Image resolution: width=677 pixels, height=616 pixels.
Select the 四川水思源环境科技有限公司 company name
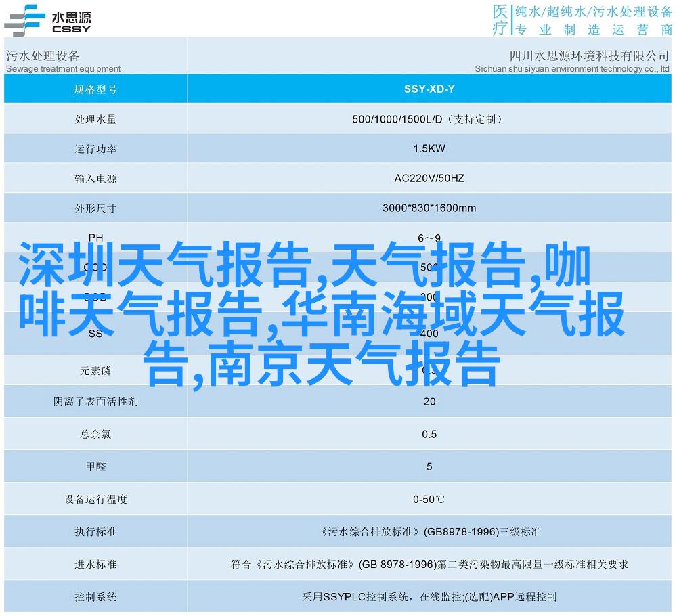pos(589,56)
